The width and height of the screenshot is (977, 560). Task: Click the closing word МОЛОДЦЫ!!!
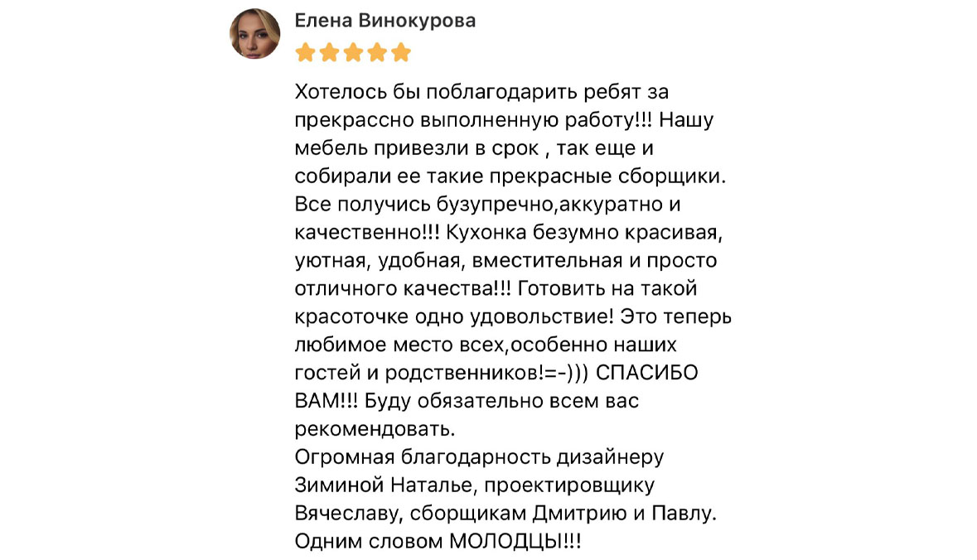click(x=515, y=541)
